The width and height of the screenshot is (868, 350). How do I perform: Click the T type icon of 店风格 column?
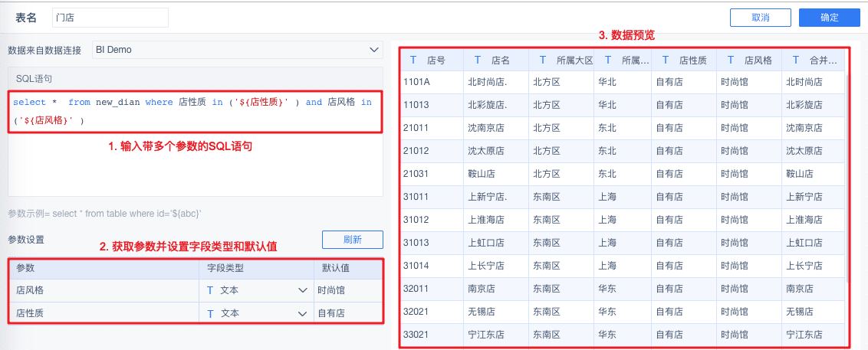click(731, 60)
